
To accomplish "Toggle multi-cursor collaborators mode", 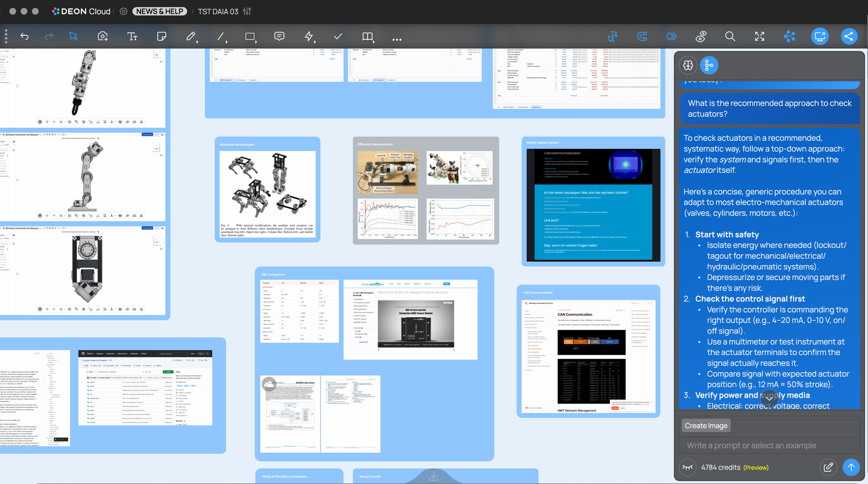I will (x=613, y=36).
